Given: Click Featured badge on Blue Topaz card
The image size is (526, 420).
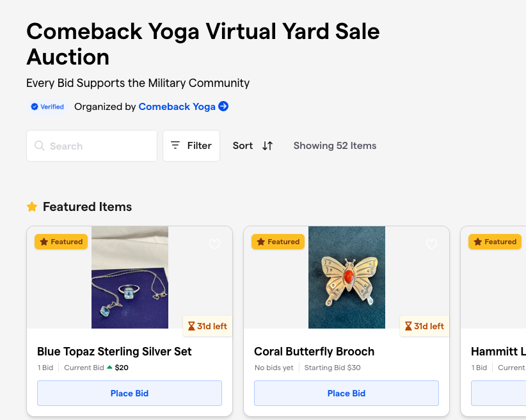Looking at the screenshot, I should [x=61, y=242].
